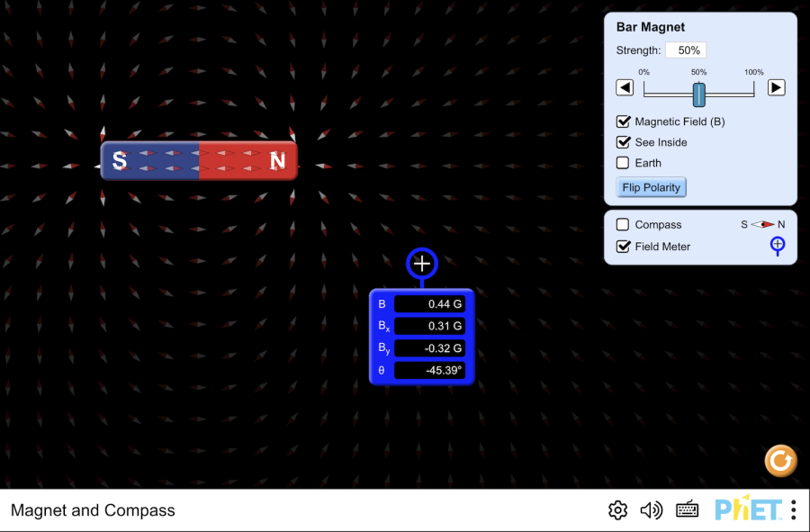The width and height of the screenshot is (810, 532).
Task: Click the blue field meter icon in panel
Action: (778, 246)
